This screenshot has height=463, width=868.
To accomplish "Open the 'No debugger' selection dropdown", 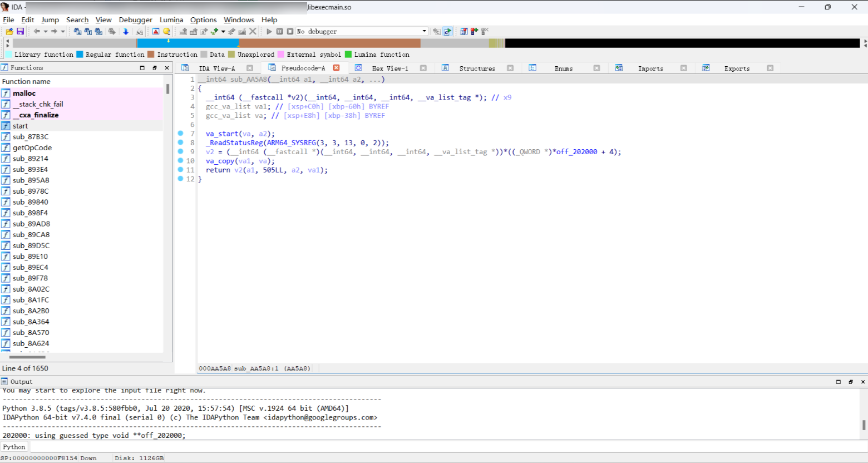I will click(424, 31).
